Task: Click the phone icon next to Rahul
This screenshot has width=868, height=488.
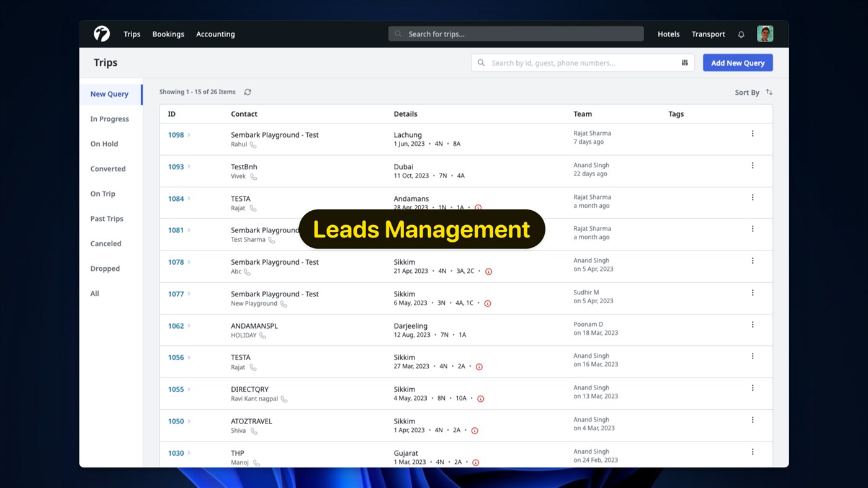Action: [253, 144]
